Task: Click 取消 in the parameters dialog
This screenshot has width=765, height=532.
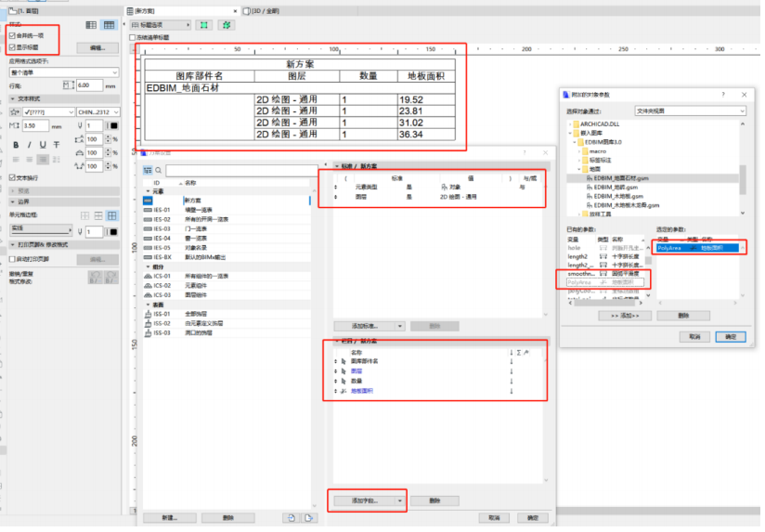Action: click(x=694, y=337)
